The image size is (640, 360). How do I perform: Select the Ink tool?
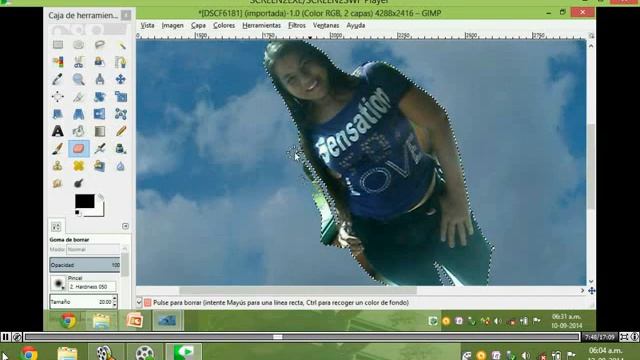click(x=121, y=149)
